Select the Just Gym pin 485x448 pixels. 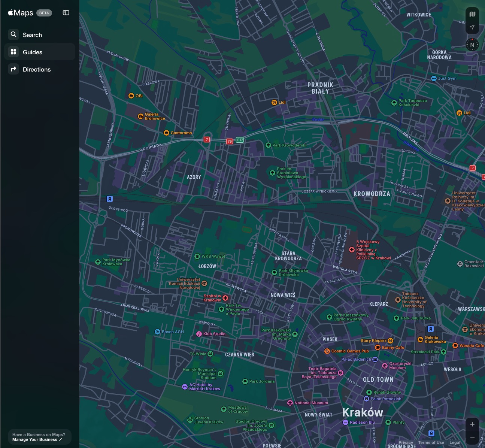click(434, 78)
